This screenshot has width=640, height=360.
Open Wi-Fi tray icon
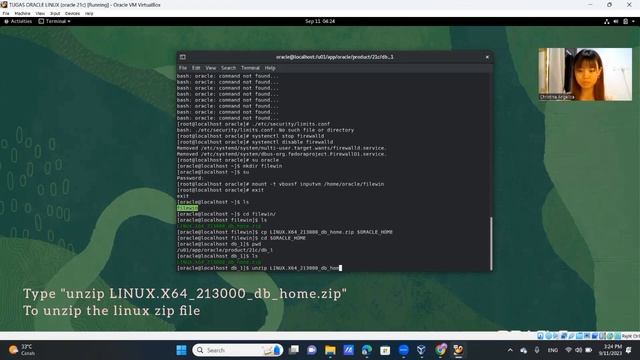pyautogui.click(x=568, y=350)
